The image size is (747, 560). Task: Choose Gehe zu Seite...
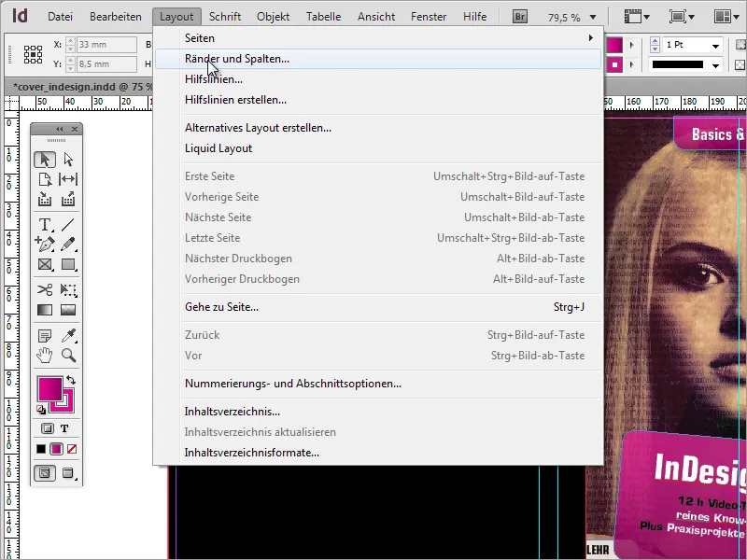378,307
